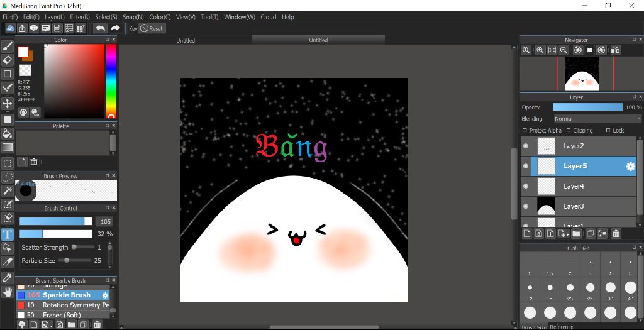Duplicate the current layer
644x330 pixels.
(590, 234)
